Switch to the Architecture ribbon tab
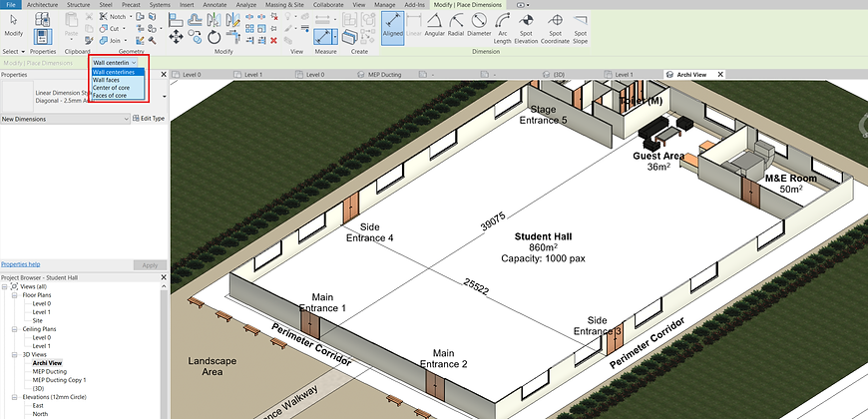 tap(42, 4)
